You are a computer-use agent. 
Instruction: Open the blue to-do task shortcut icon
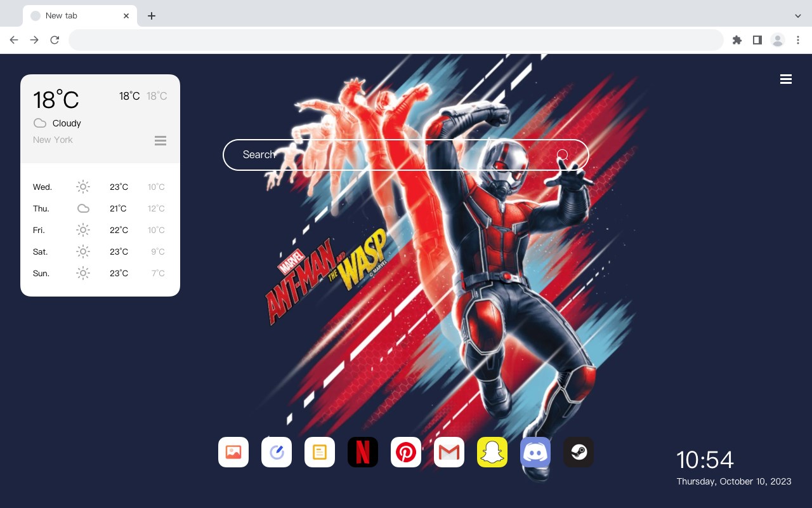pos(277,452)
